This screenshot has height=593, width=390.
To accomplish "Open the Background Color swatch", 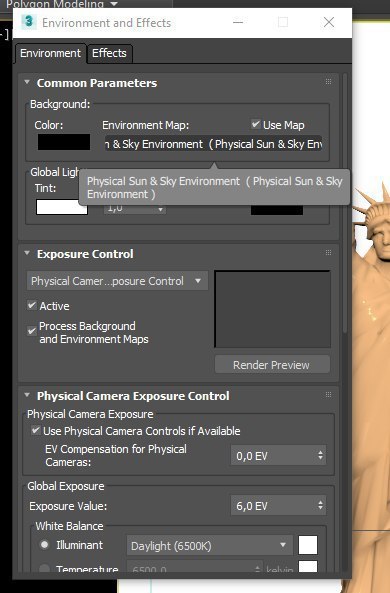I will (64, 142).
